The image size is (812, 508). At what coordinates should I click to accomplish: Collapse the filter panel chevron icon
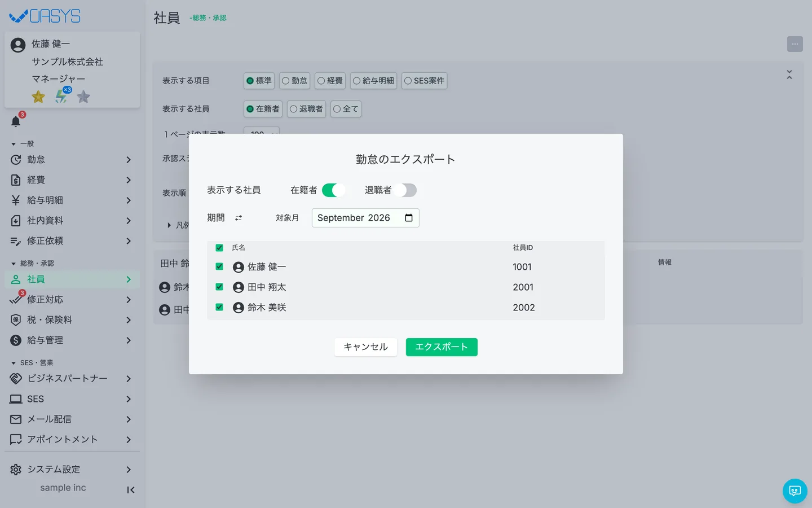coord(789,75)
